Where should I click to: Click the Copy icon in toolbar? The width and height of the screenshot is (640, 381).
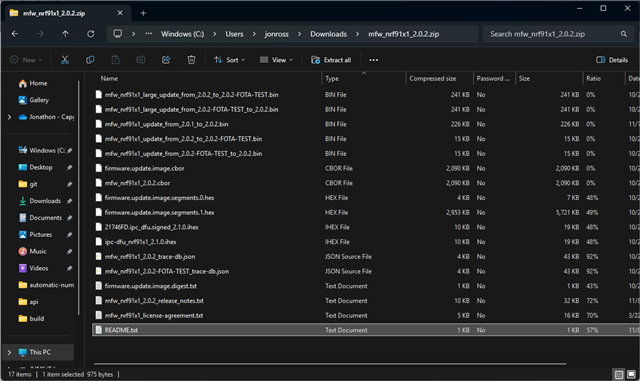point(90,60)
